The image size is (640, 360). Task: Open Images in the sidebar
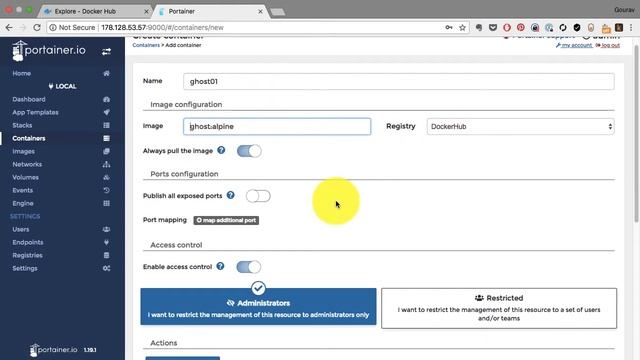tap(23, 151)
